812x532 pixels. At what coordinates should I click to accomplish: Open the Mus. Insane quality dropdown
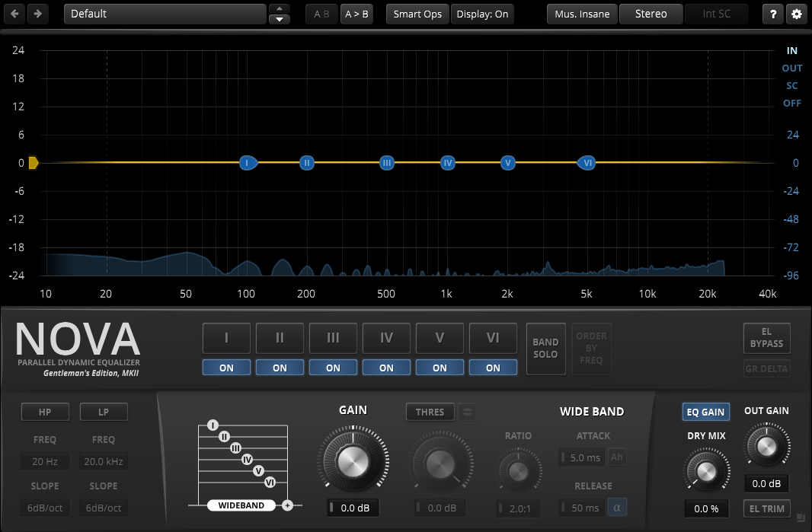click(x=582, y=14)
